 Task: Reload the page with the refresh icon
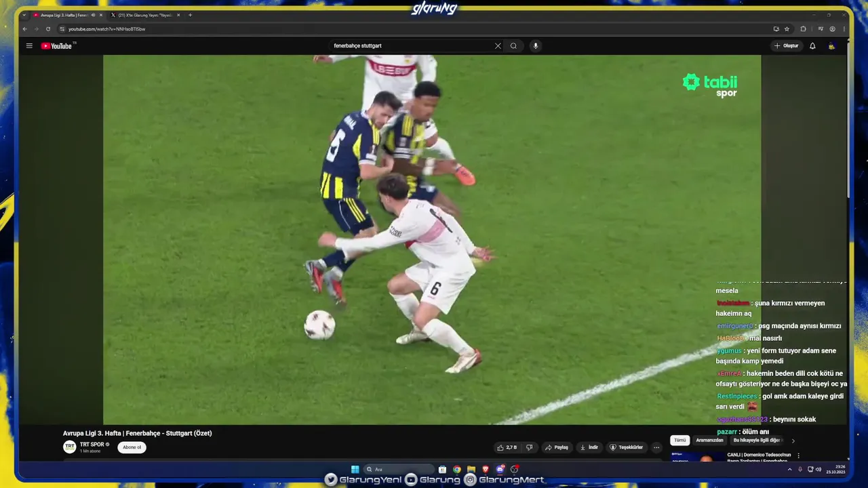(x=48, y=29)
